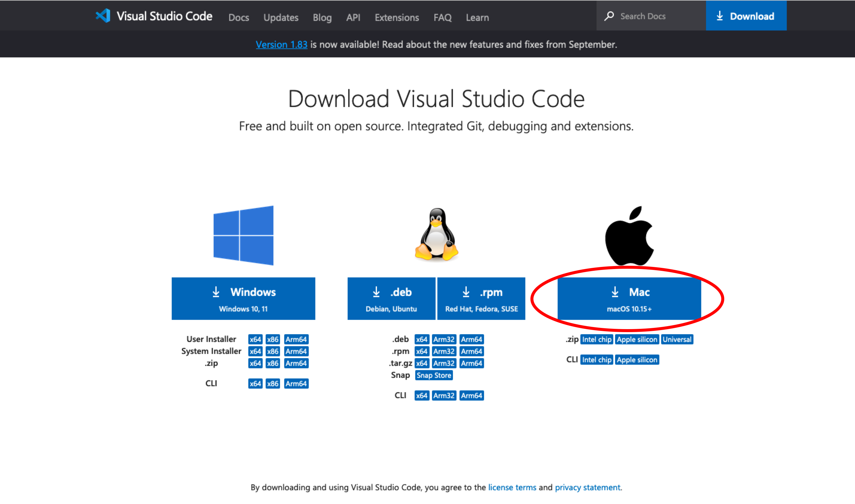Click the Apple logo icon
This screenshot has width=855, height=504.
coord(629,236)
